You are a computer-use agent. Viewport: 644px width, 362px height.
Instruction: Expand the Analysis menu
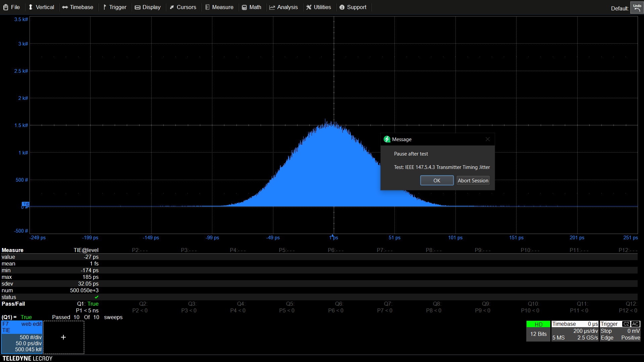[x=284, y=7]
